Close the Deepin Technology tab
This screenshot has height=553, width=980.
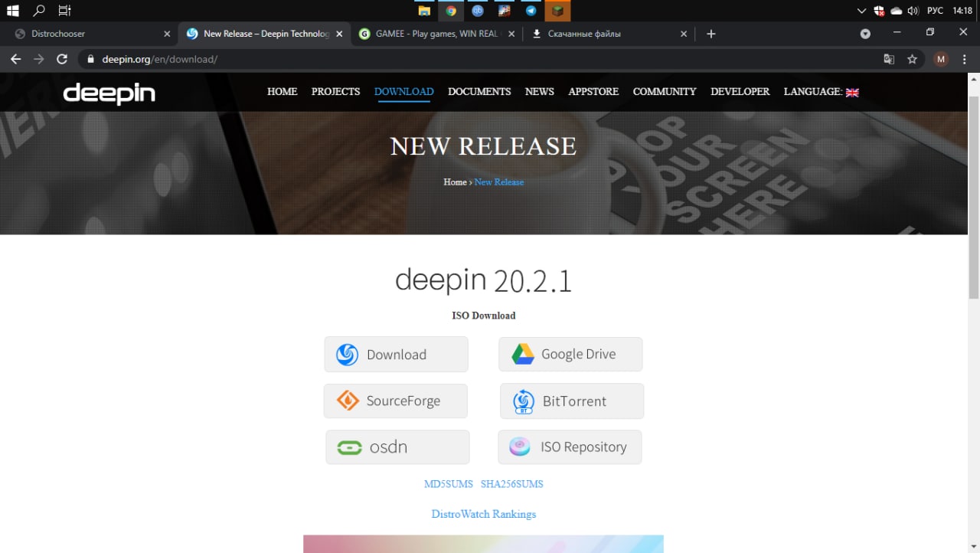tap(339, 34)
